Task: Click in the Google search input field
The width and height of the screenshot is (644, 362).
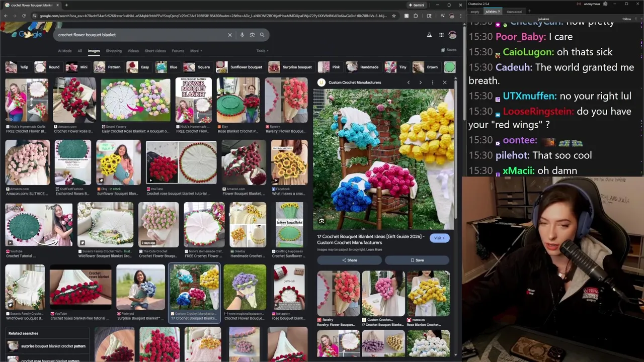Action: (x=141, y=35)
